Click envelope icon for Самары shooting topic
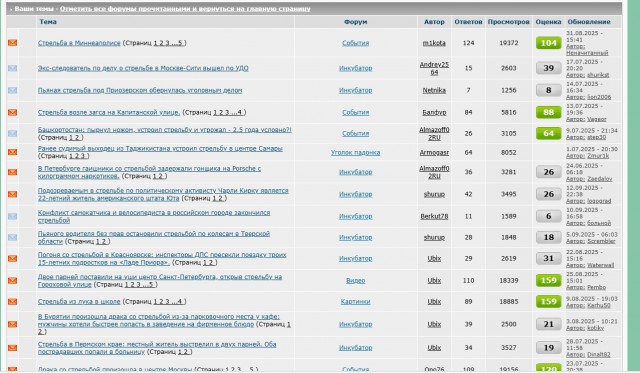 [x=13, y=152]
